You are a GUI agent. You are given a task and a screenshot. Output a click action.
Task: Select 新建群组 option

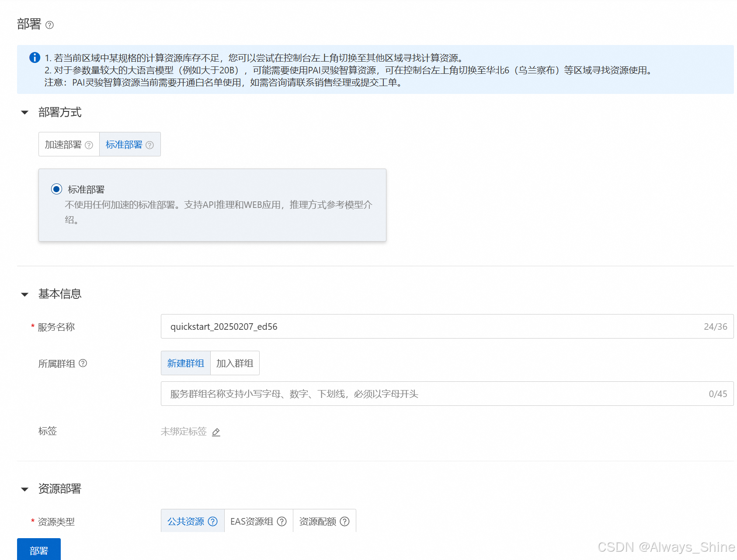[186, 363]
